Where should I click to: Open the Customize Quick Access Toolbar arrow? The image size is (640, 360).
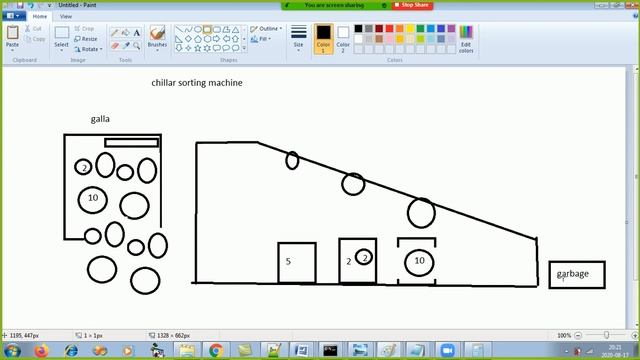(x=49, y=5)
